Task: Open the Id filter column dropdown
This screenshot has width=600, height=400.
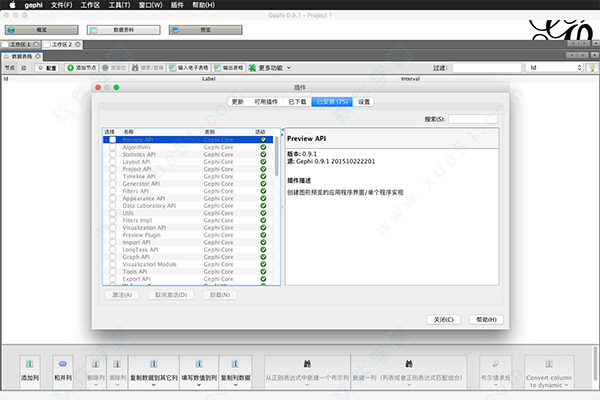Action: pos(554,68)
